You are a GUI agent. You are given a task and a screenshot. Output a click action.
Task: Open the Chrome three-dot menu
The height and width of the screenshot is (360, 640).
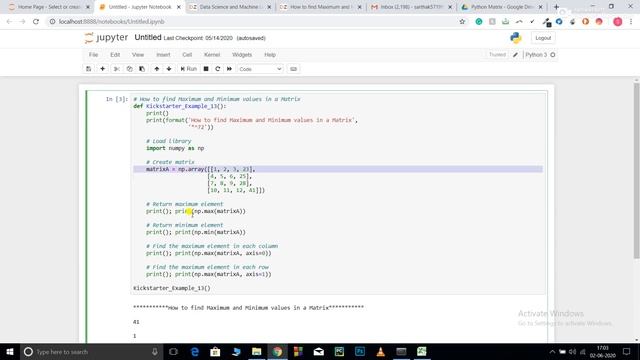click(x=631, y=22)
